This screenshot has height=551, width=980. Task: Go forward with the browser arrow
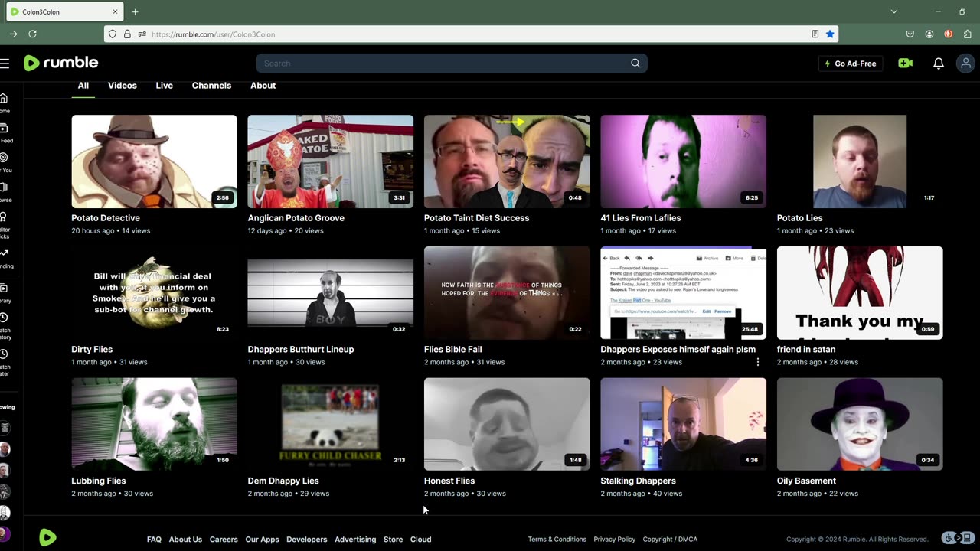coord(13,34)
